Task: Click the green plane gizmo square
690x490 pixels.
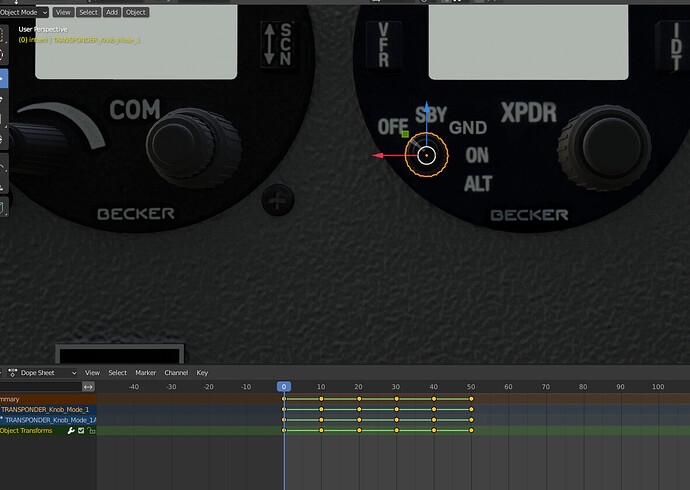Action: coord(405,134)
